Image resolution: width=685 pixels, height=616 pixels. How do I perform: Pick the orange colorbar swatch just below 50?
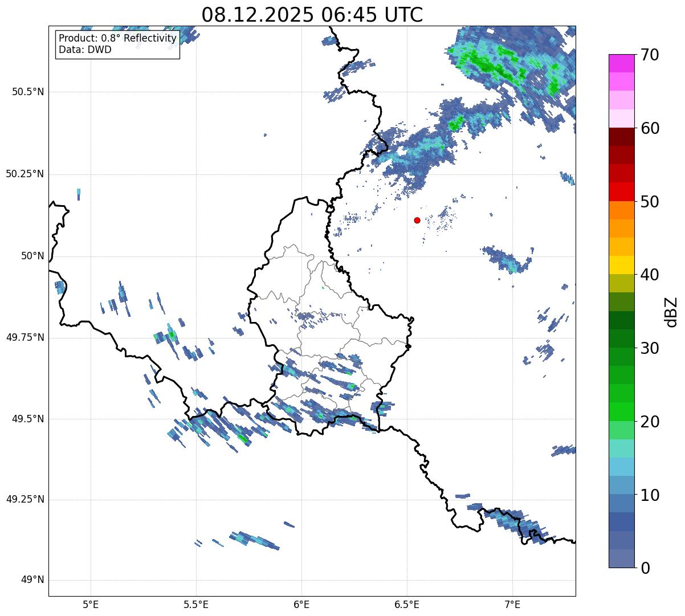(621, 210)
